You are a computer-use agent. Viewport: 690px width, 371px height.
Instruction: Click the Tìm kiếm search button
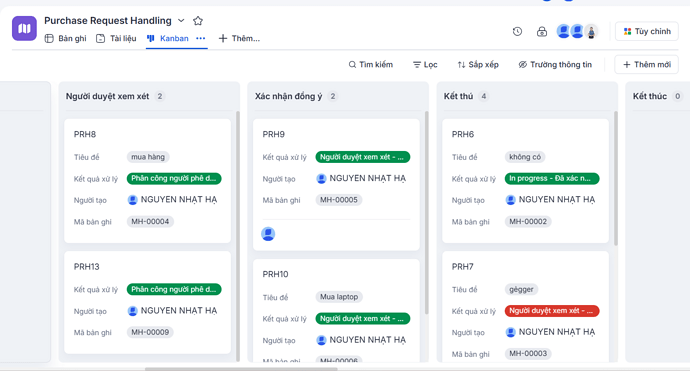371,65
